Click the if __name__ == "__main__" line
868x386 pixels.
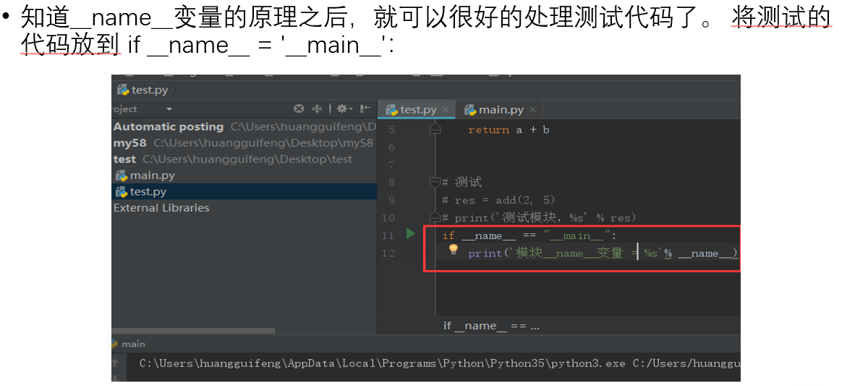click(x=529, y=235)
